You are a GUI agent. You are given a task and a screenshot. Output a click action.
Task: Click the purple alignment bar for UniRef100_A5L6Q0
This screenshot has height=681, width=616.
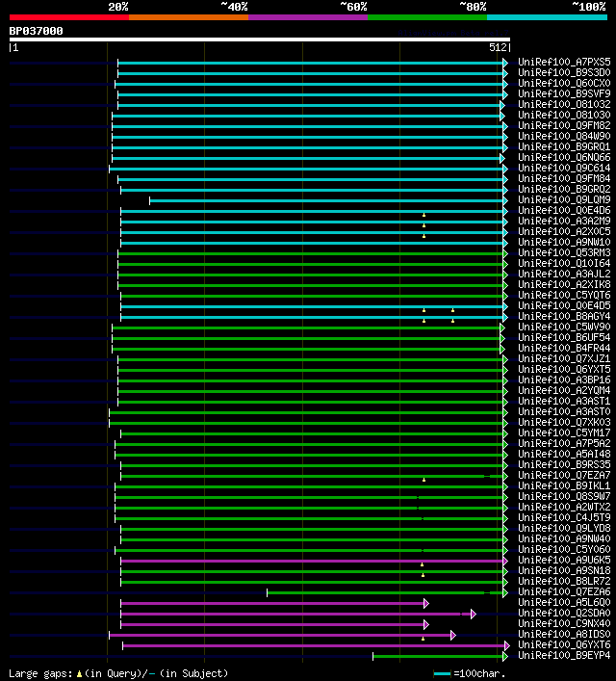pyautogui.click(x=272, y=603)
